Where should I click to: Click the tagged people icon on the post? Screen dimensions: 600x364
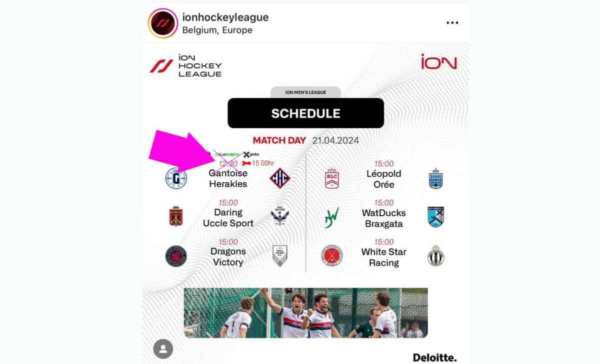click(163, 349)
